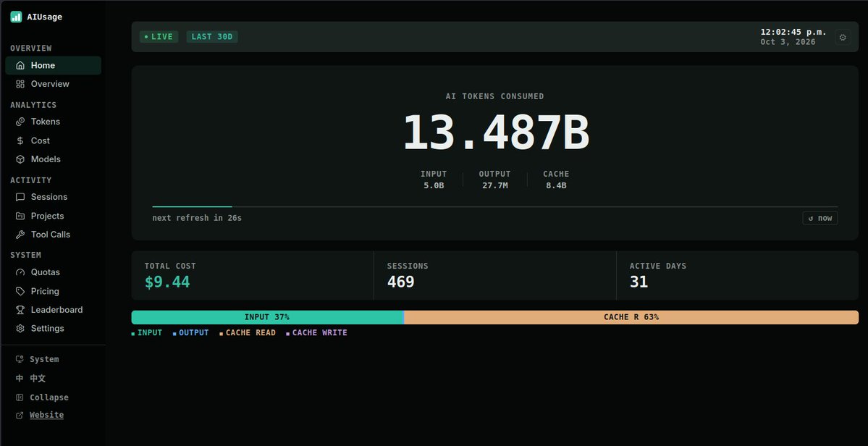Screen dimensions: 868x446
Task: Click the Settings gear icon in sidebar
Action: point(20,329)
